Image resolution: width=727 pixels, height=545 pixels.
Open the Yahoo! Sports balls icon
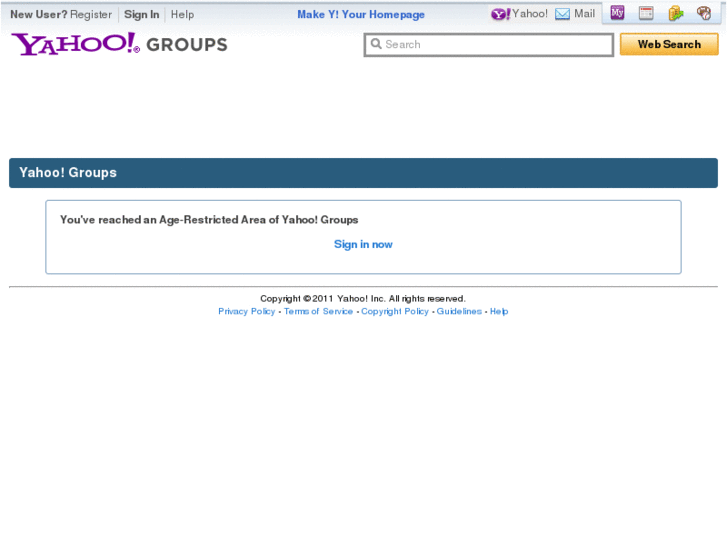tap(704, 13)
